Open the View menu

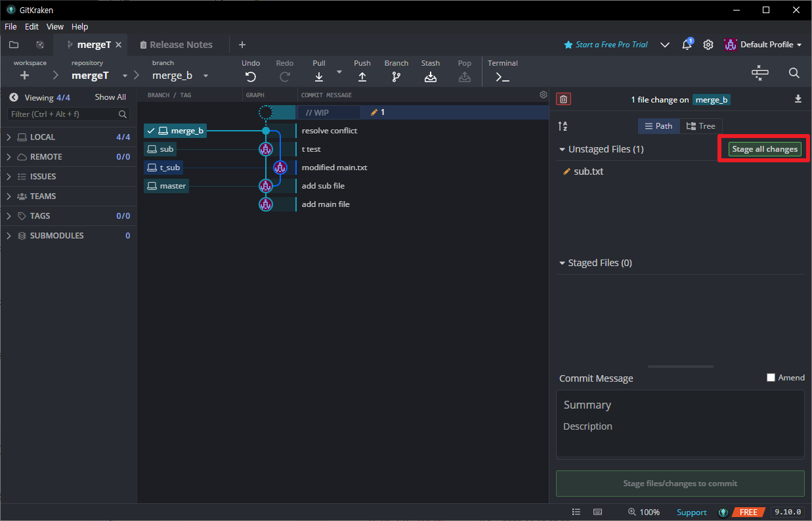point(55,27)
